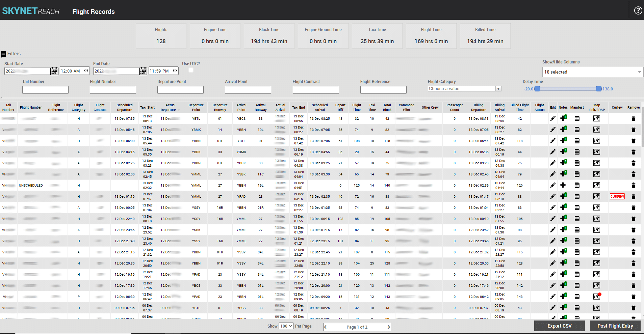The height and width of the screenshot is (334, 644).
Task: Open notes for the UNSCHEDULED flight
Action: (563, 185)
